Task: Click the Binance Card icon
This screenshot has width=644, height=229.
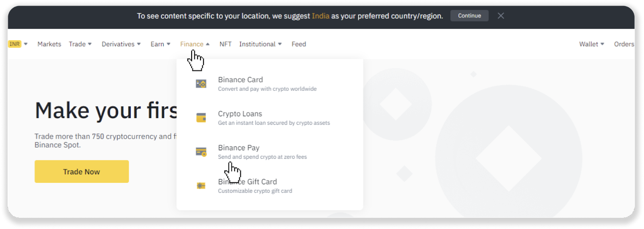Action: point(201,84)
